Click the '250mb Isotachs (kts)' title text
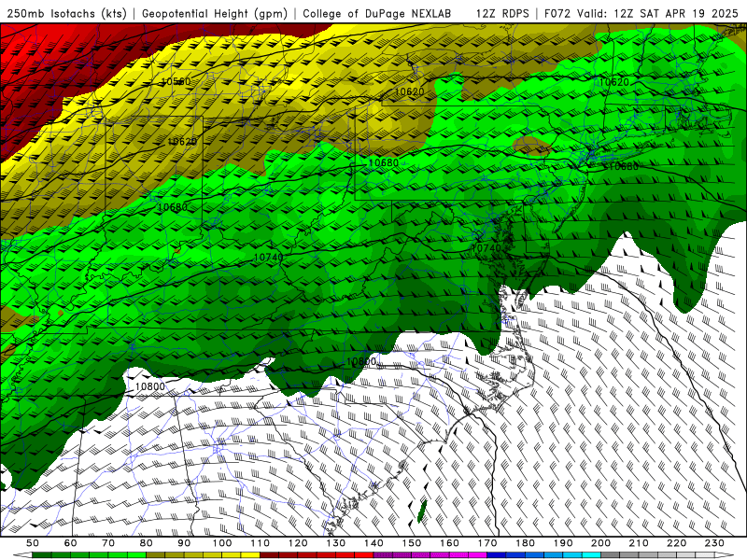747x560 pixels. tap(67, 13)
